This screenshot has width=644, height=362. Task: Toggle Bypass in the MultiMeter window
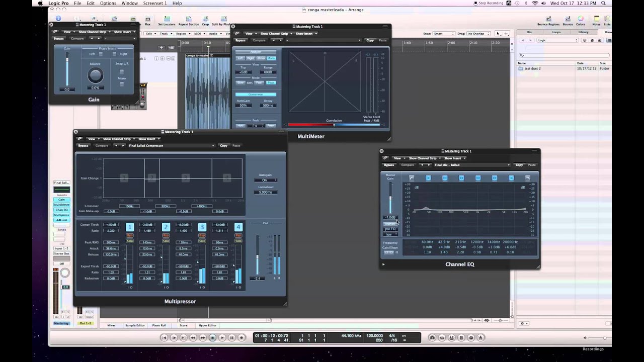point(240,40)
